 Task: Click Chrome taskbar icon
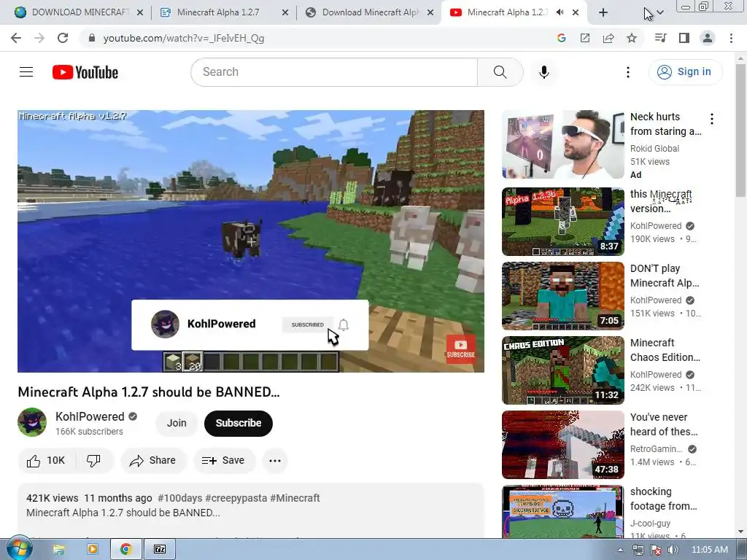[x=125, y=550]
